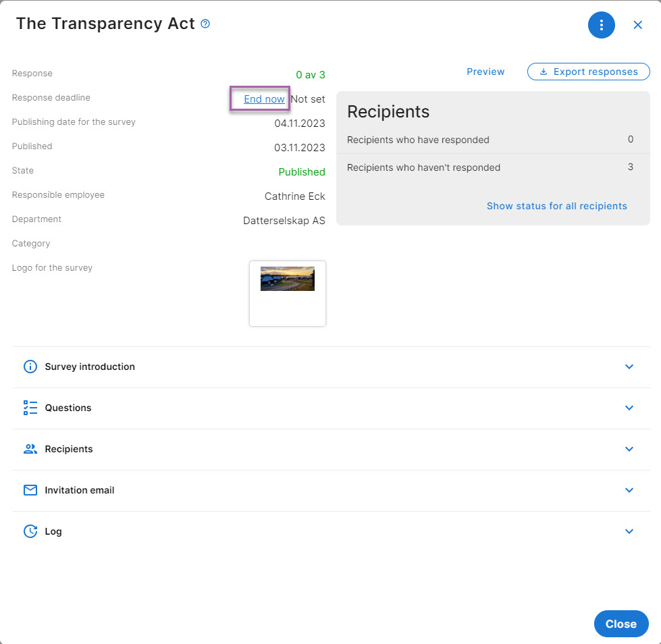Click the Log section heading
This screenshot has height=644, width=661.
pos(53,531)
